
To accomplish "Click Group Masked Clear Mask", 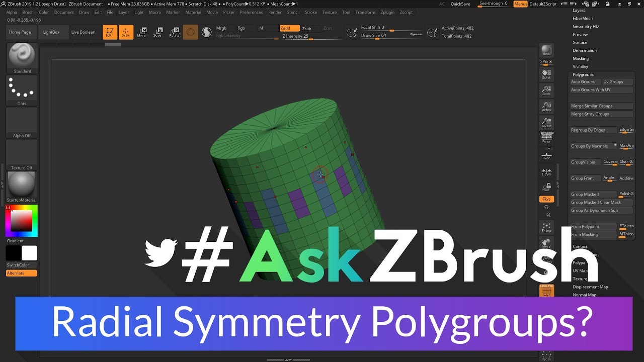I will tap(601, 202).
